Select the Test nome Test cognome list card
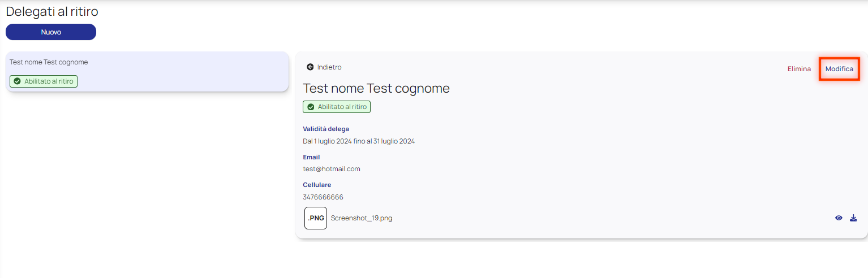 pos(147,72)
